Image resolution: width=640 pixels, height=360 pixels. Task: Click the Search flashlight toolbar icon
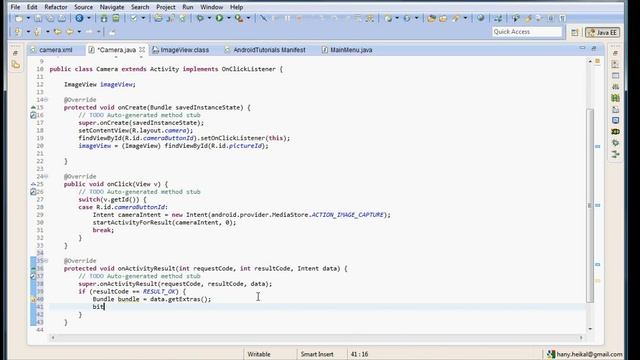[456, 18]
